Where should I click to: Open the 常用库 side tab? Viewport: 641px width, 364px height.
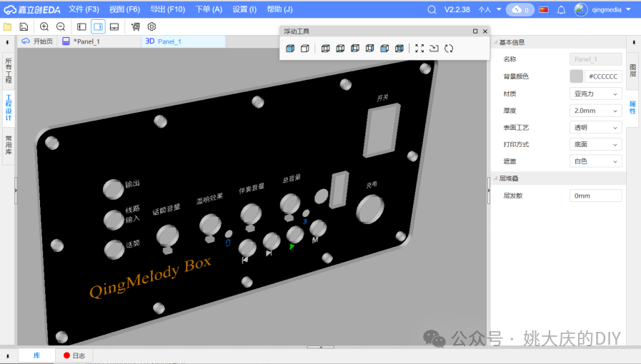[9, 145]
